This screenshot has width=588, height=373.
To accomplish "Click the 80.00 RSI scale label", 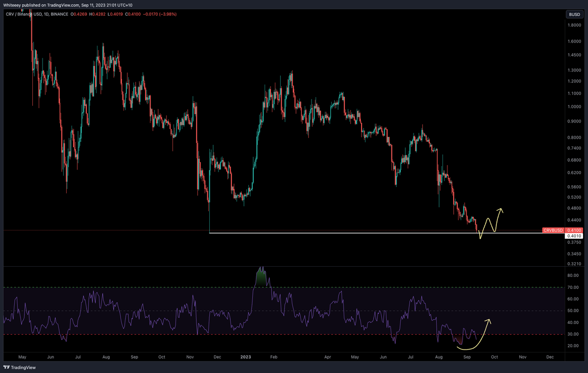I will pos(572,275).
